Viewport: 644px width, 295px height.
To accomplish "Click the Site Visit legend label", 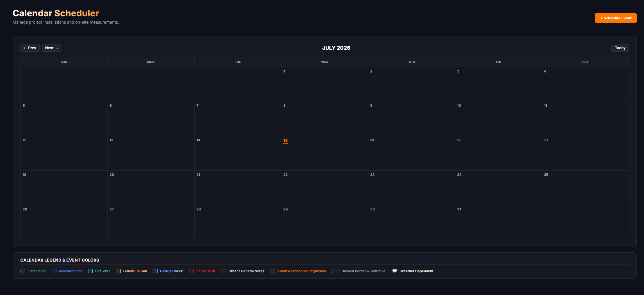I will point(102,271).
